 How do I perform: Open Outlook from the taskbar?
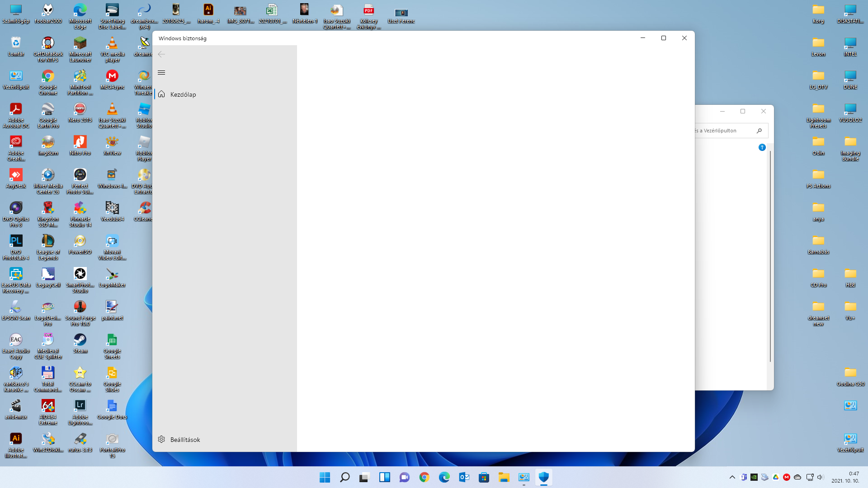tap(464, 477)
